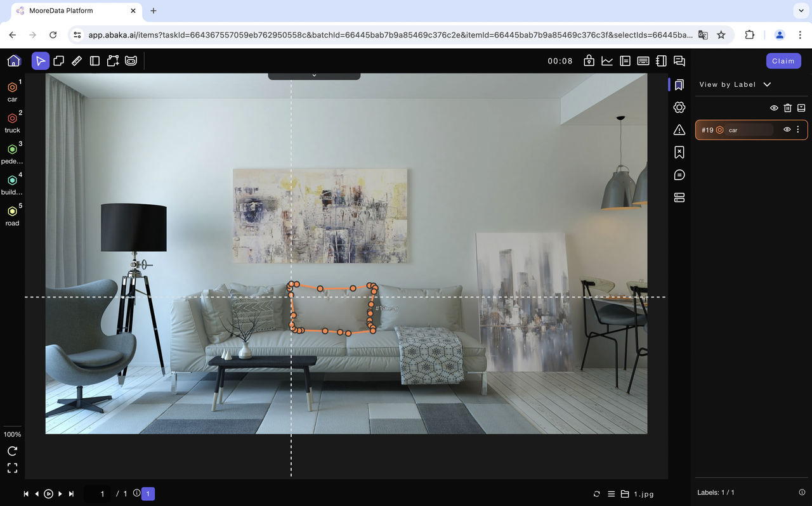Expand the View by Label dropdown

735,84
